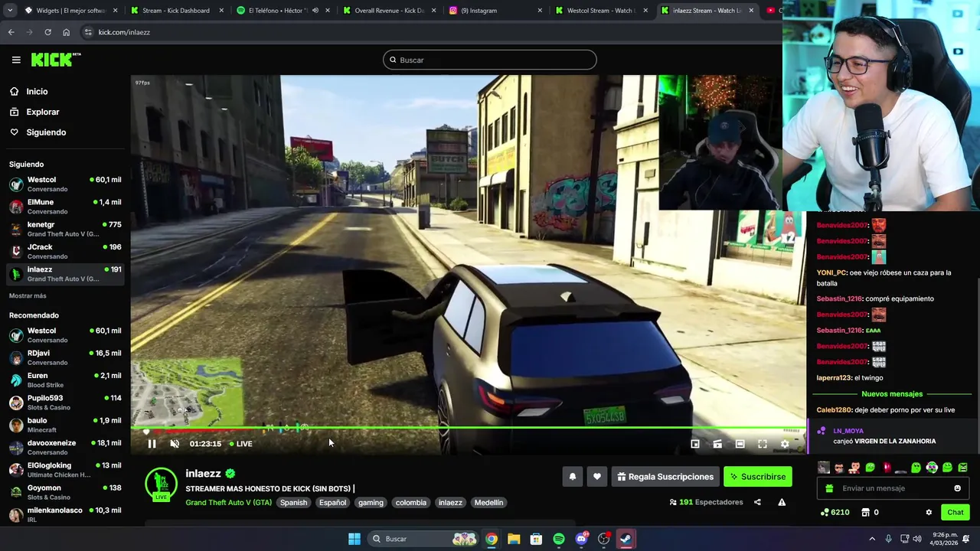The width and height of the screenshot is (980, 551).
Task: Open milenkanolasco recommended channel
Action: [65, 514]
